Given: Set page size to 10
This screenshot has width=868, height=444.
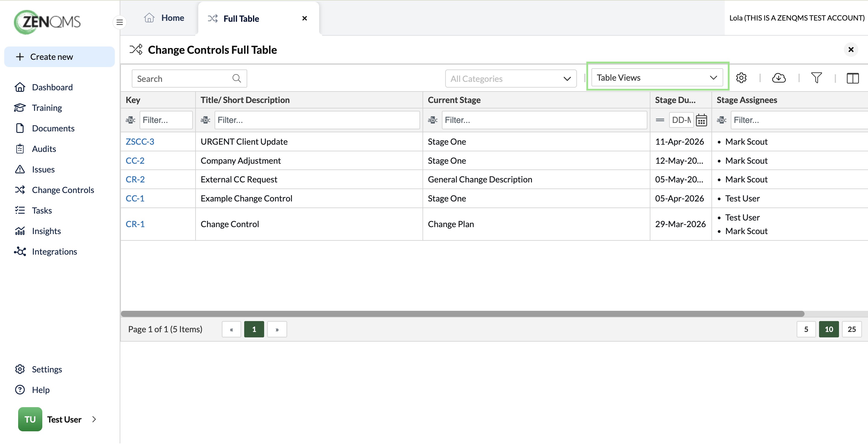Looking at the screenshot, I should (829, 329).
